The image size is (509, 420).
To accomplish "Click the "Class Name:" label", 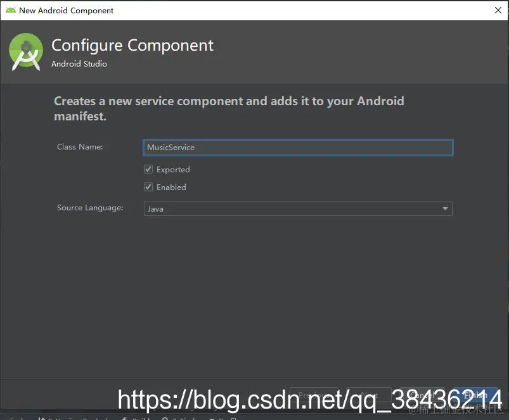I will (x=80, y=147).
